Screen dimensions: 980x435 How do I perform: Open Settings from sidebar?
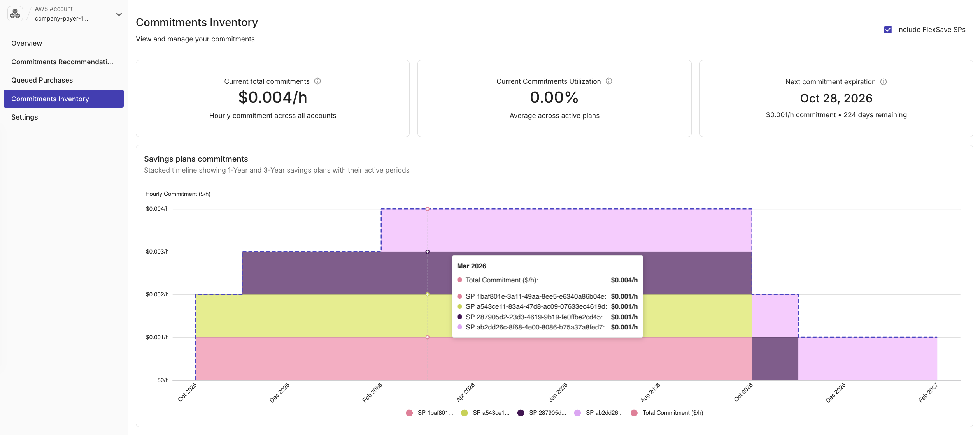click(x=25, y=117)
